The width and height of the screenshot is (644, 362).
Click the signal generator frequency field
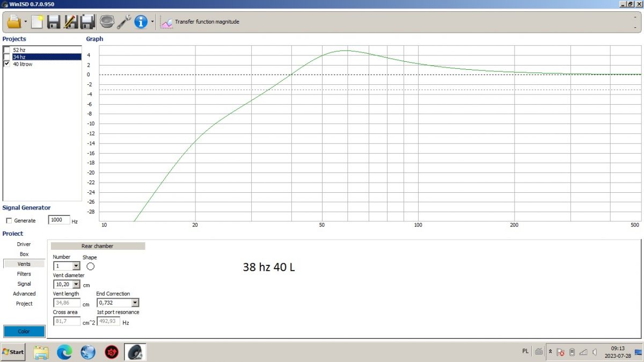[x=59, y=220]
